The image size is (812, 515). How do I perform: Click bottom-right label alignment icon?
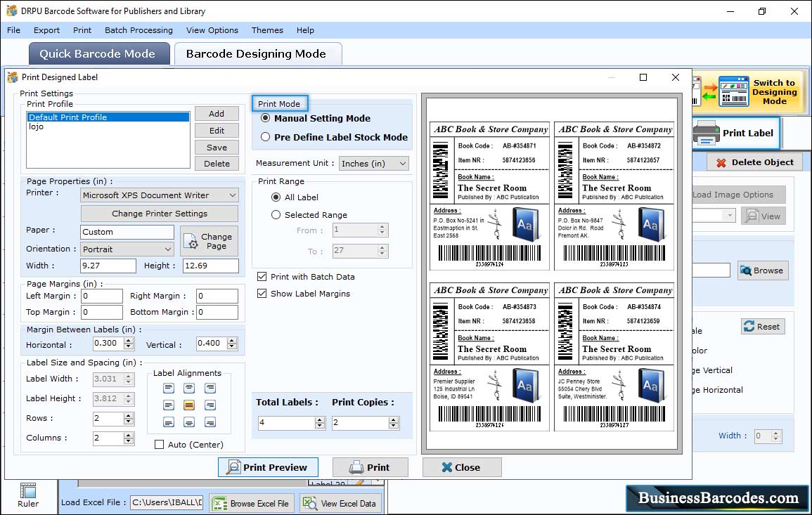coord(210,422)
